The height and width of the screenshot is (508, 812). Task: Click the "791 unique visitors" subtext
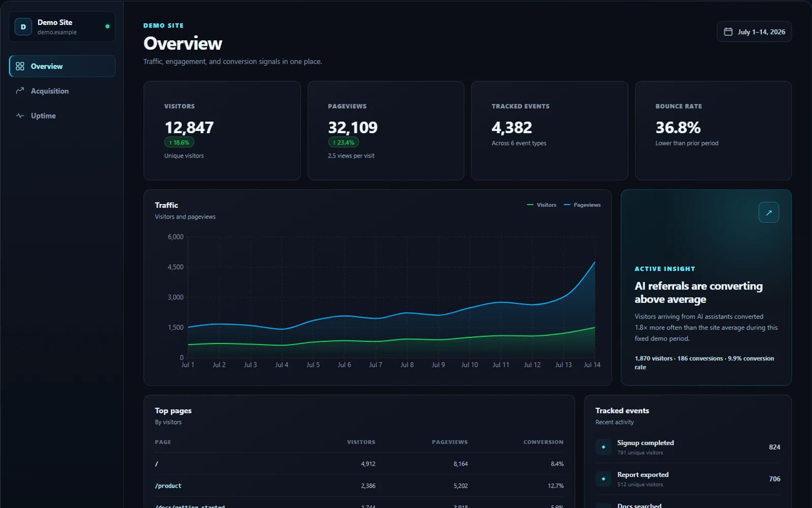[x=640, y=453]
